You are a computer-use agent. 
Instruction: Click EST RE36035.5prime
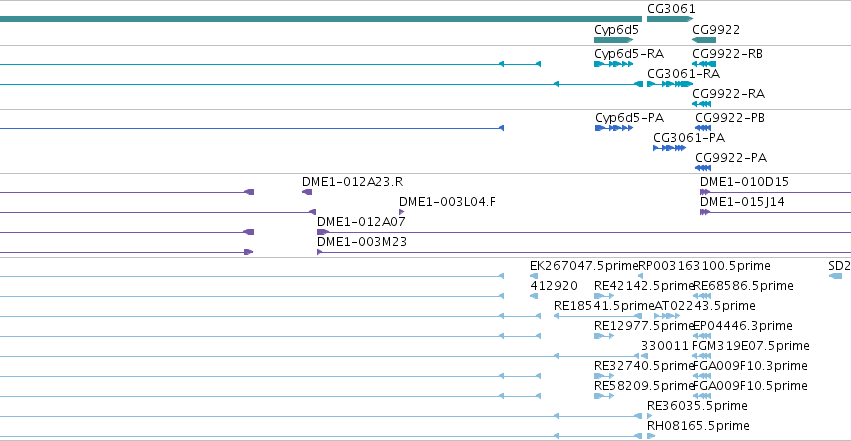point(650,416)
